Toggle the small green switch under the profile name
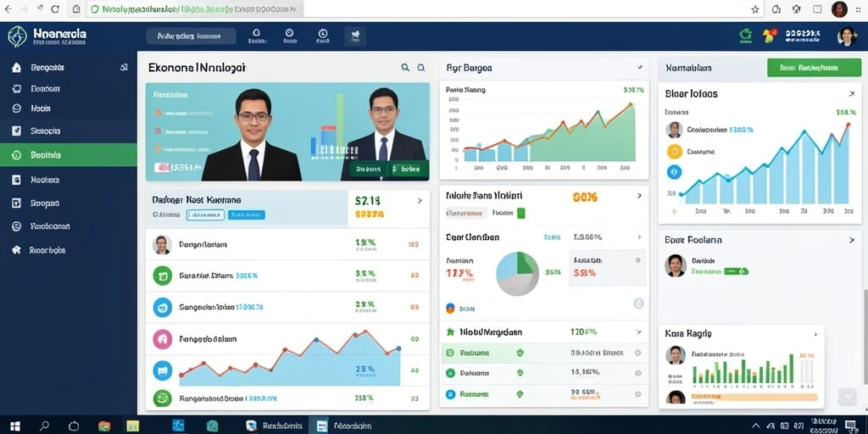Screen dimensions: 868x434 click(x=737, y=271)
